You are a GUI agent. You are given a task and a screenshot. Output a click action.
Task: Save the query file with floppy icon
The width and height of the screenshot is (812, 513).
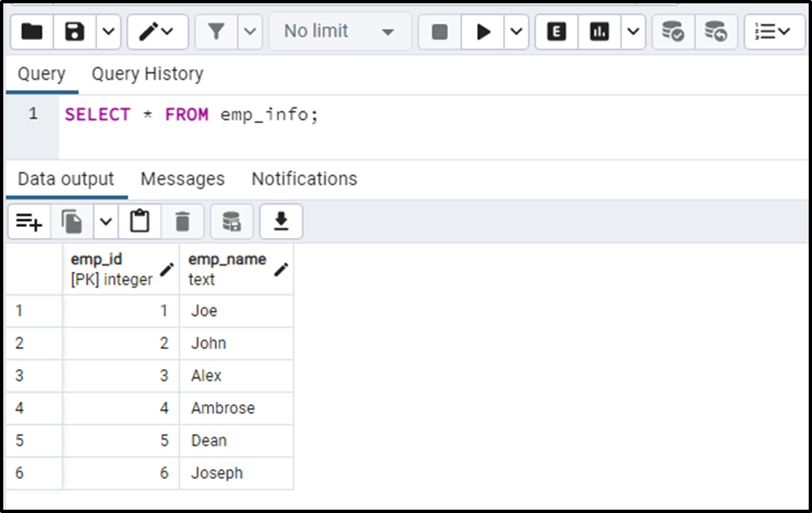[74, 32]
